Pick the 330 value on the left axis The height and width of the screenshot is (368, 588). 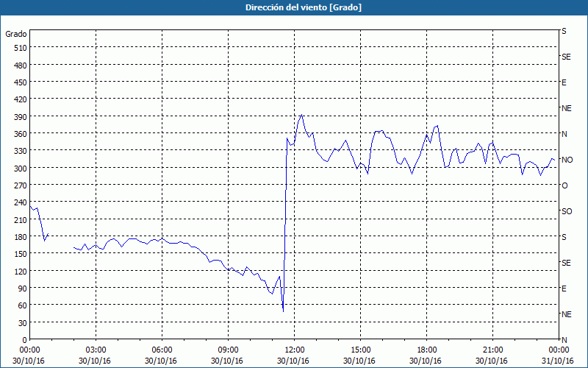[21, 151]
